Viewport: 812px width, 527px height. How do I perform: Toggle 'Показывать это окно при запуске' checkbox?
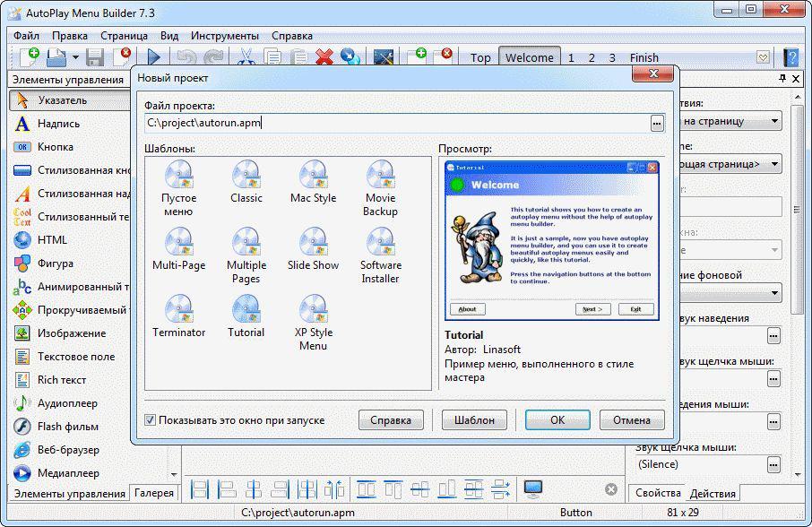(x=151, y=419)
